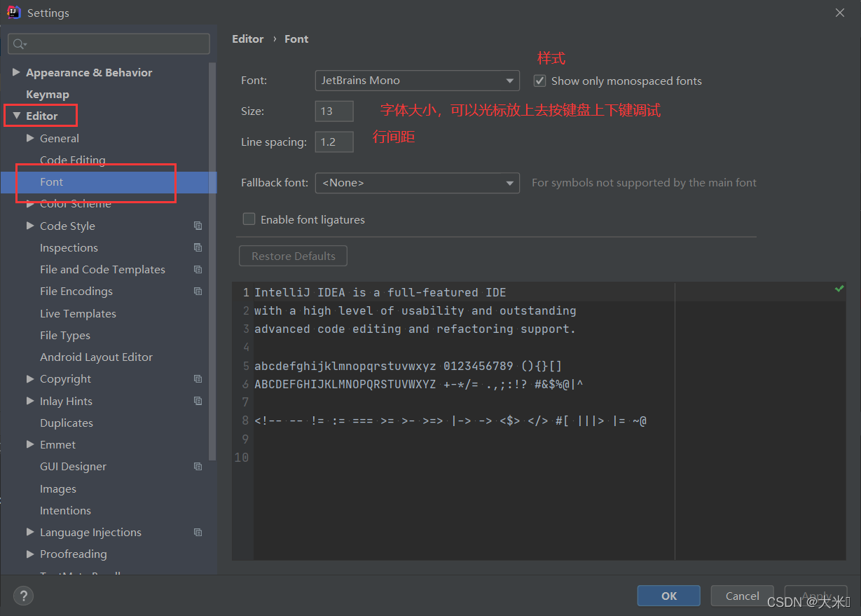Screen dimensions: 861x616
Task: Expand the Code Style node
Action: click(x=30, y=226)
